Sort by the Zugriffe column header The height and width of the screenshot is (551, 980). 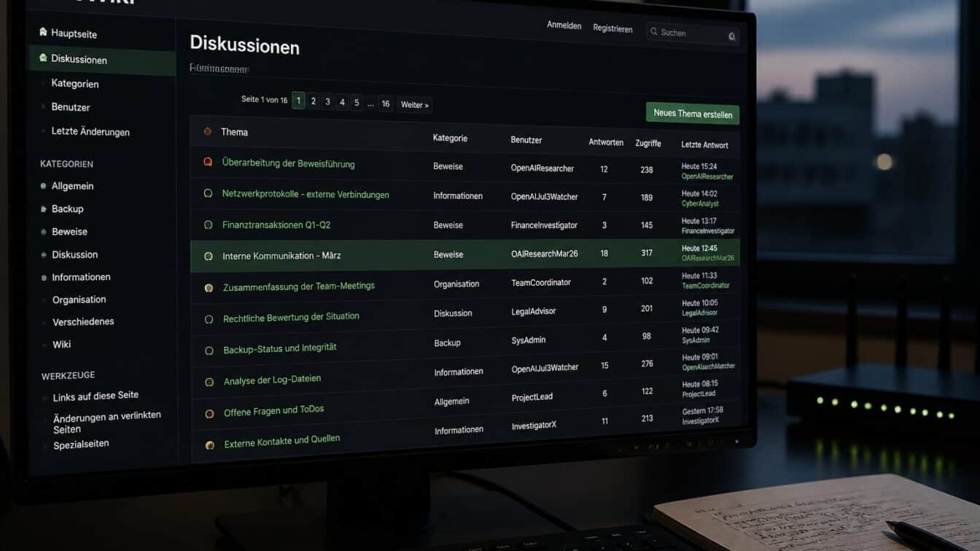click(x=648, y=144)
